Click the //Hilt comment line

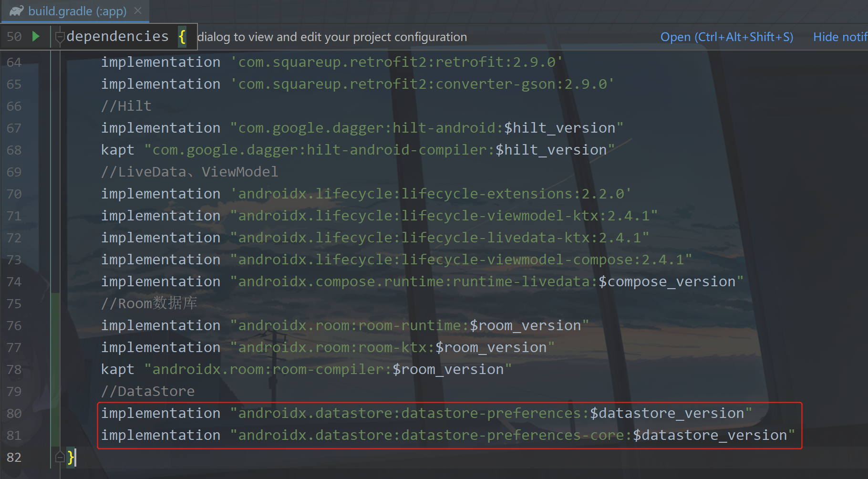[126, 106]
